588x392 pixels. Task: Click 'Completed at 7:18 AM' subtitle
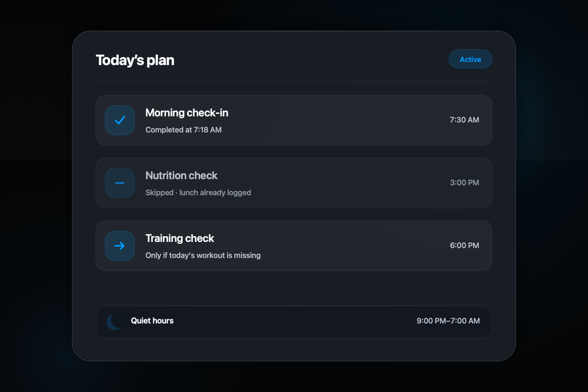click(183, 130)
